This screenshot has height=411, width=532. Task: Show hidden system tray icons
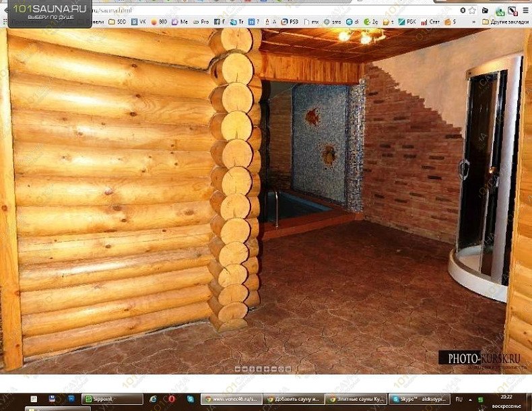pyautogui.click(x=470, y=400)
